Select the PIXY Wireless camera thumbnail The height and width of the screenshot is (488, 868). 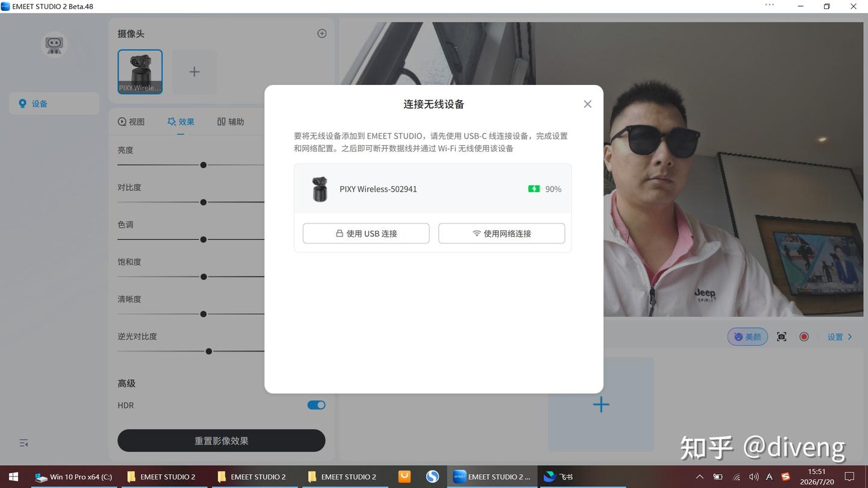coord(140,72)
